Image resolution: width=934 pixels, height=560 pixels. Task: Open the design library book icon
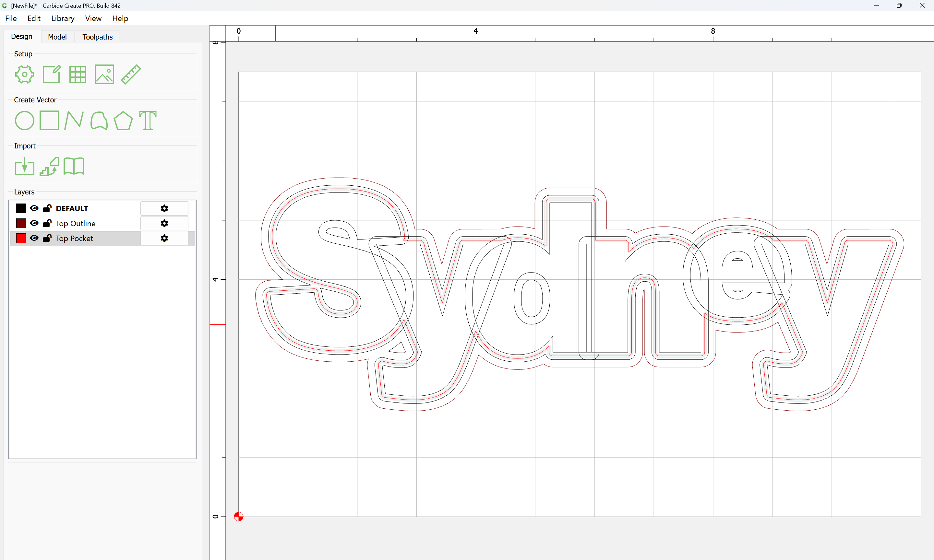pos(74,167)
